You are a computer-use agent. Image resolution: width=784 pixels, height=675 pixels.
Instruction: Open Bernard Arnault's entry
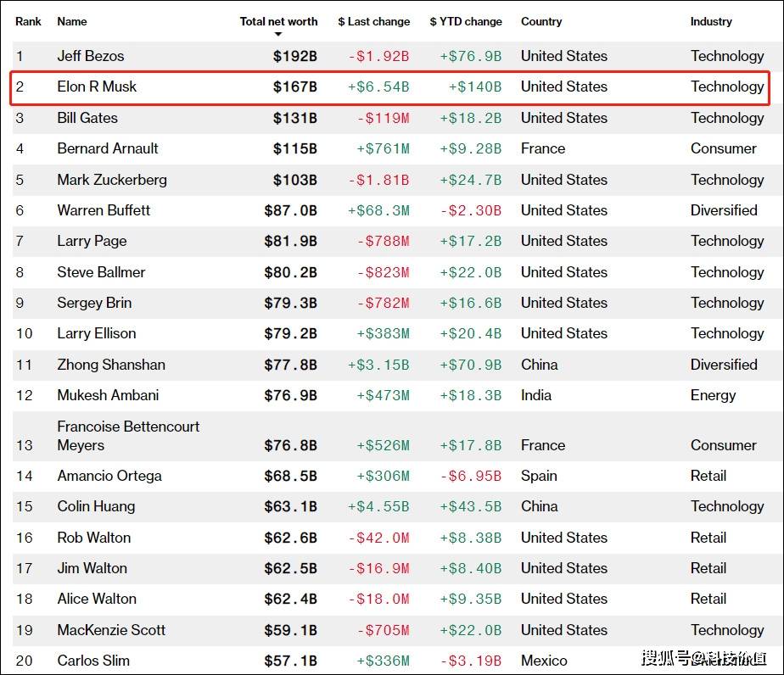pyautogui.click(x=108, y=148)
